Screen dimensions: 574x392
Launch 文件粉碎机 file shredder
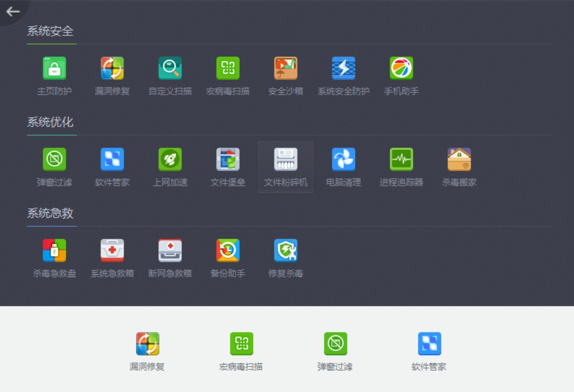[x=286, y=160]
